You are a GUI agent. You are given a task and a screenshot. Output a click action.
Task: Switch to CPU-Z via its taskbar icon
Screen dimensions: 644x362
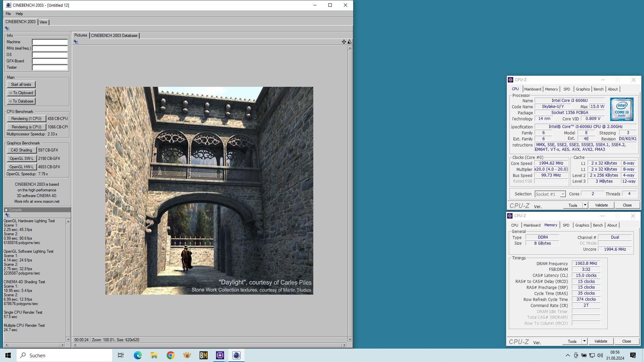tap(220, 355)
